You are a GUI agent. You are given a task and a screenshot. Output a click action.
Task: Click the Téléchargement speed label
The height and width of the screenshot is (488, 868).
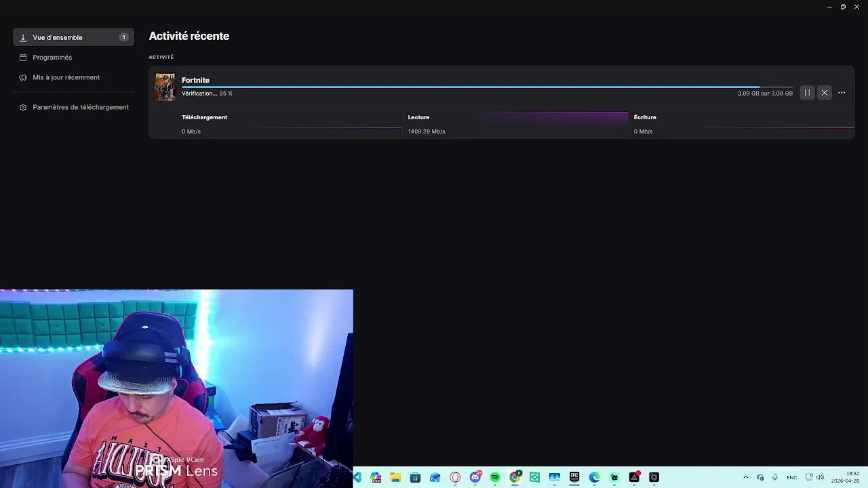coord(204,117)
